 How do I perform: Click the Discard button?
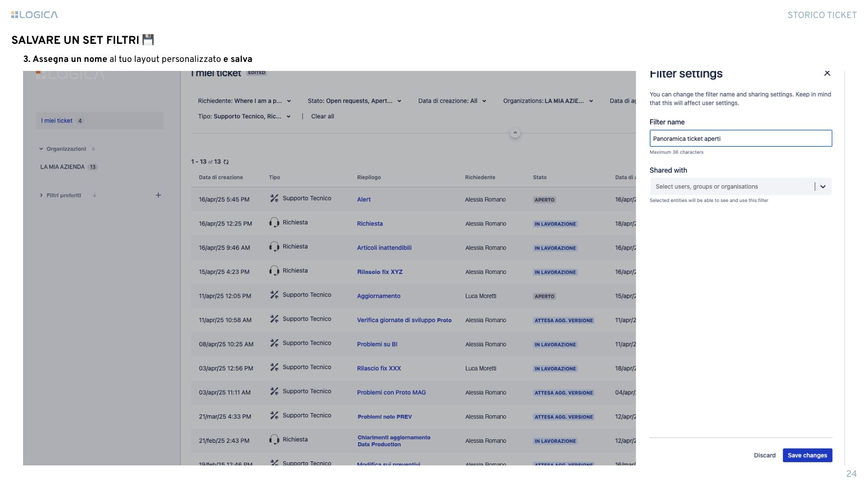pos(764,455)
